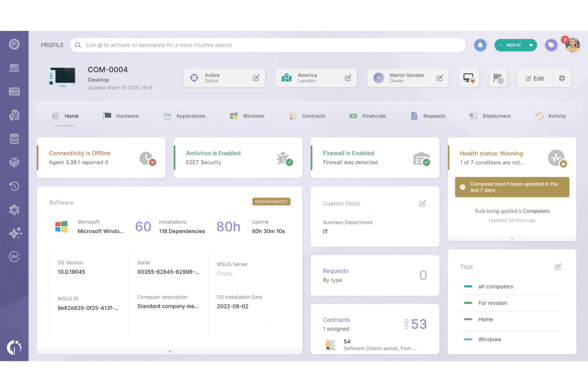Edit Tags with the pencil icon
Screen dimensions: 588x392
point(558,266)
